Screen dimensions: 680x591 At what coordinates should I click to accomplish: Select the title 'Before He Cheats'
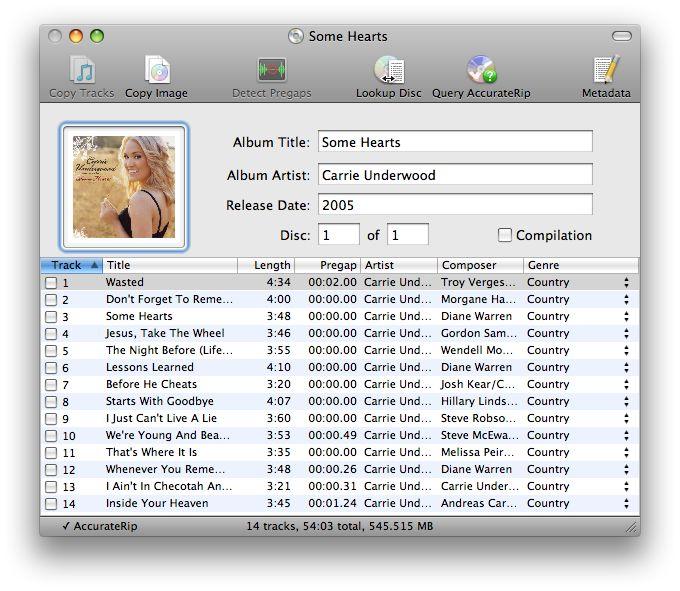pyautogui.click(x=151, y=384)
